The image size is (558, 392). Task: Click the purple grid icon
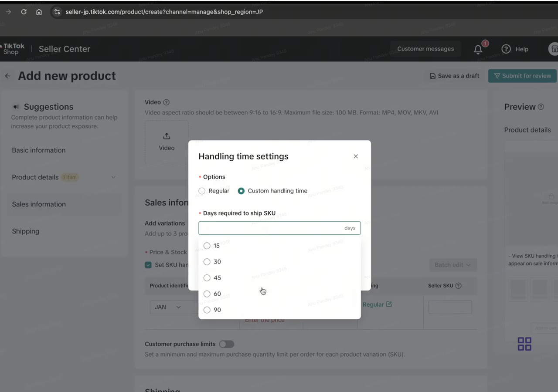(524, 344)
